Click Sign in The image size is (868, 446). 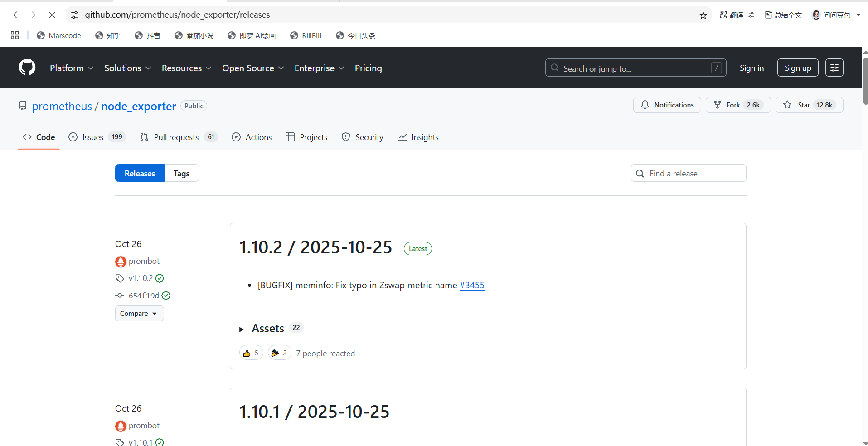[752, 68]
